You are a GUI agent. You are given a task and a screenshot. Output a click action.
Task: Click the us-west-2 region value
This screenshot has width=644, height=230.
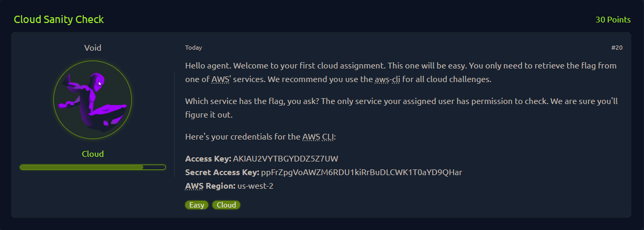click(255, 186)
